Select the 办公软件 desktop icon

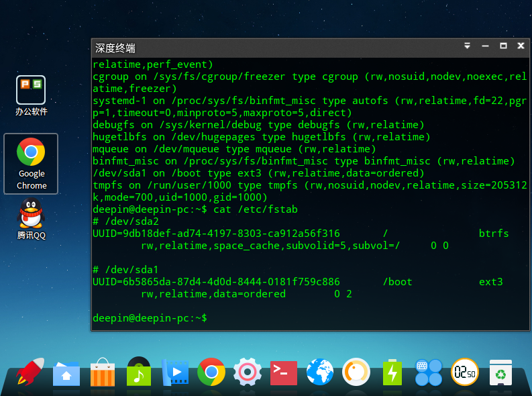pyautogui.click(x=31, y=91)
